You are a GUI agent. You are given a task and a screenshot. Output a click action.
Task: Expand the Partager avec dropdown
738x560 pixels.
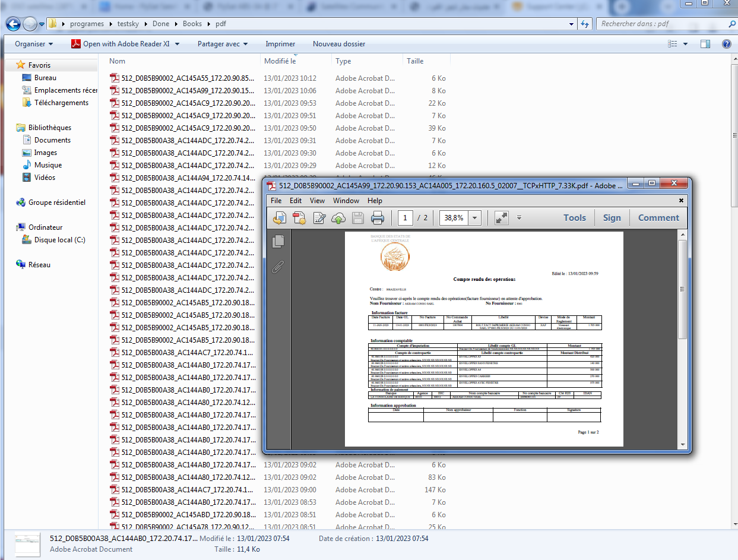click(x=223, y=44)
